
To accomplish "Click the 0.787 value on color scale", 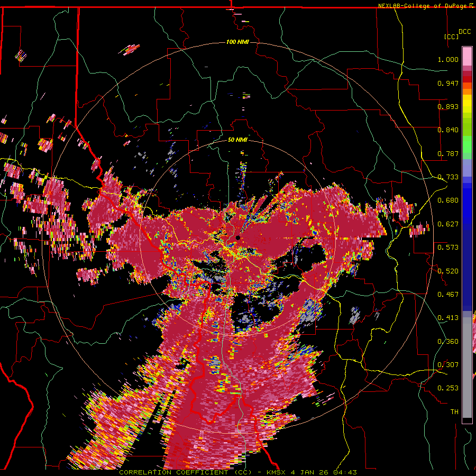I will coord(448,153).
